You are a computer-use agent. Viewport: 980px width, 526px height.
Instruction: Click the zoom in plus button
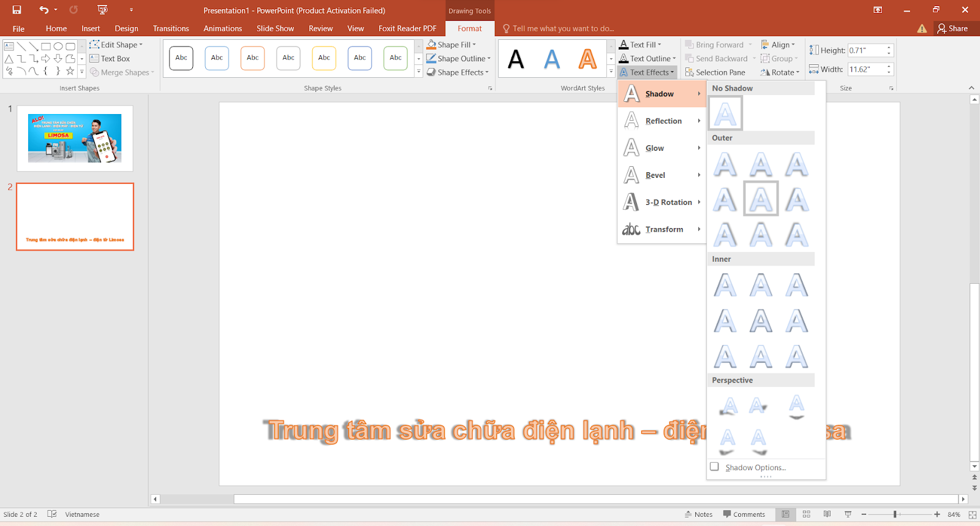click(937, 514)
